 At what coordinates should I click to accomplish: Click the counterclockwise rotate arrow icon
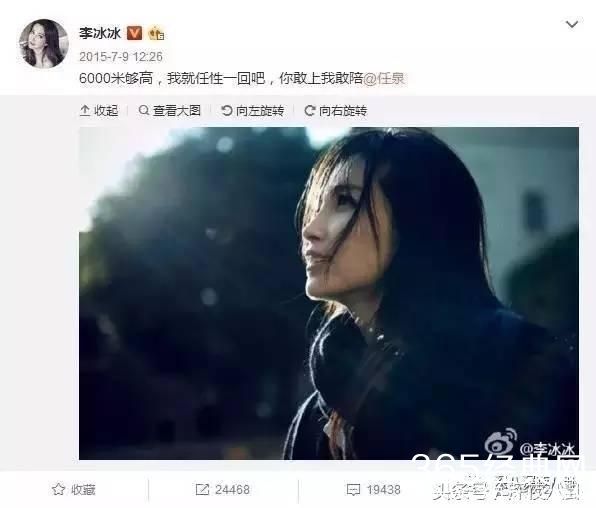[x=227, y=111]
